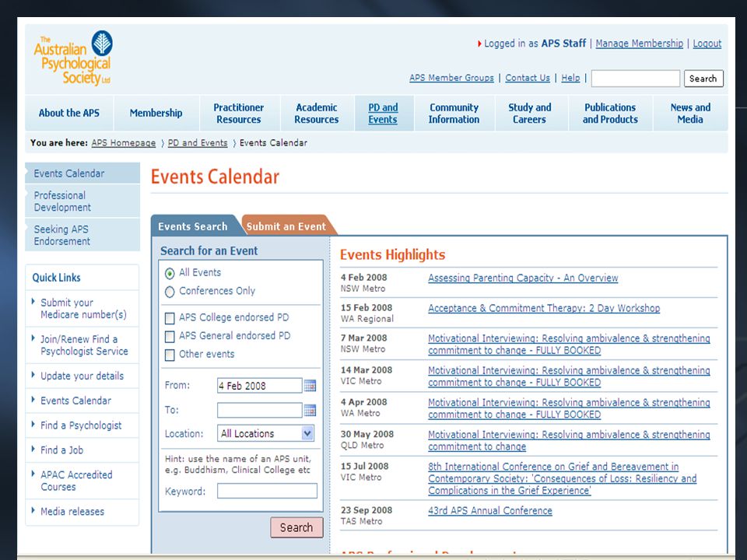Image resolution: width=747 pixels, height=560 pixels.
Task: Tick the APS College endorsed PD checkbox
Action: pyautogui.click(x=170, y=318)
